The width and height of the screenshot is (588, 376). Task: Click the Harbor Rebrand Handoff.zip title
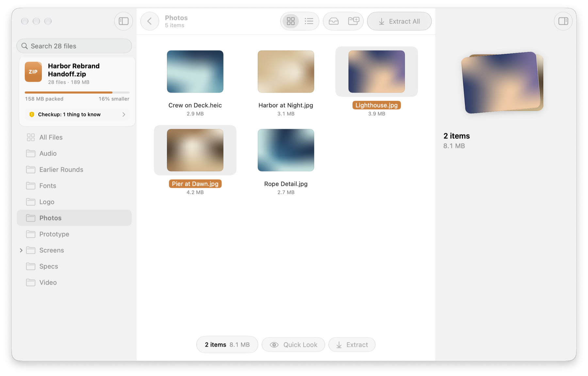click(x=74, y=70)
